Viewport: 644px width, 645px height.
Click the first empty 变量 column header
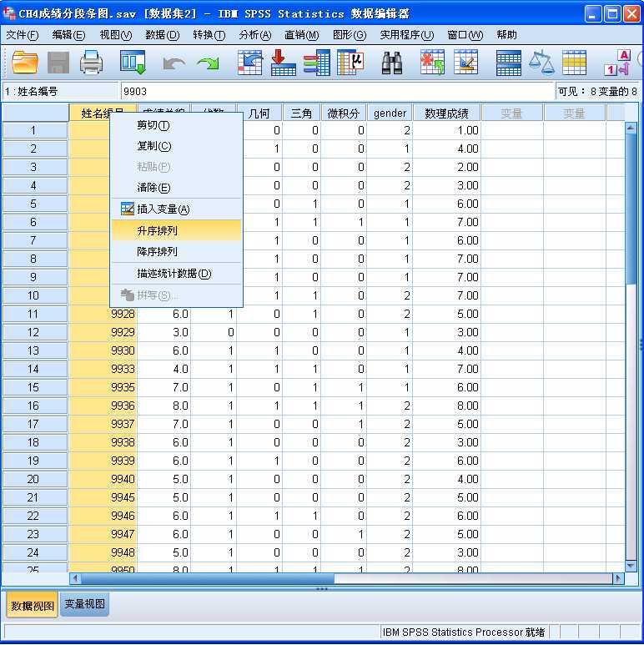click(x=511, y=113)
